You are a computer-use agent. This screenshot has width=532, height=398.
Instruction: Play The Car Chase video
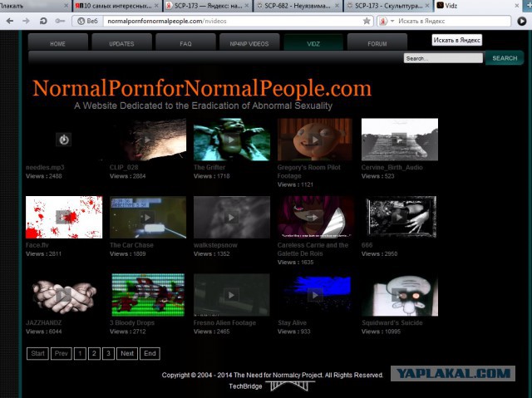tap(148, 217)
